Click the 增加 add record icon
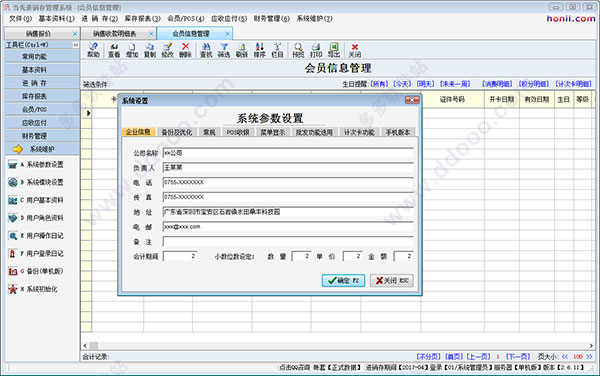This screenshot has width=600, height=376. coord(132,50)
